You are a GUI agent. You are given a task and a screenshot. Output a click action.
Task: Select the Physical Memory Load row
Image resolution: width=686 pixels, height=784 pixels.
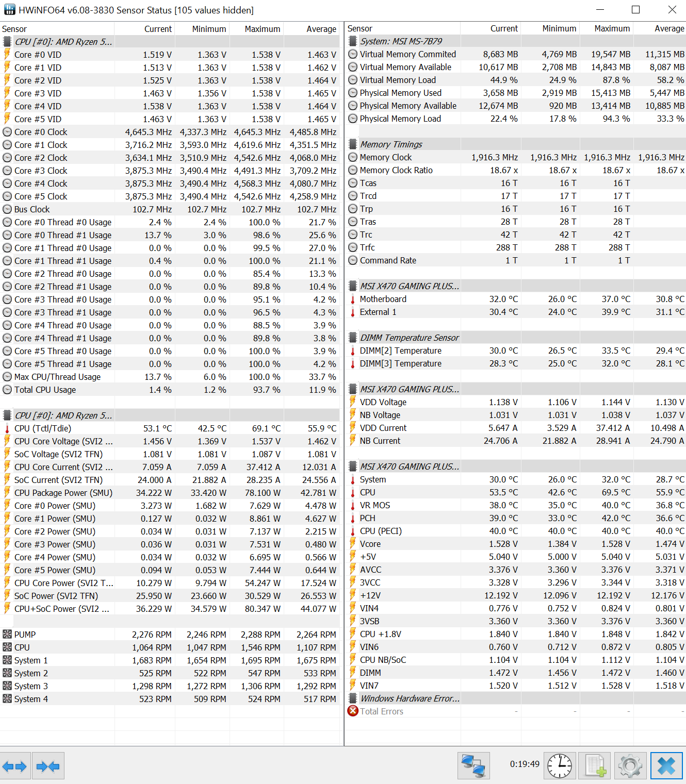coord(515,119)
